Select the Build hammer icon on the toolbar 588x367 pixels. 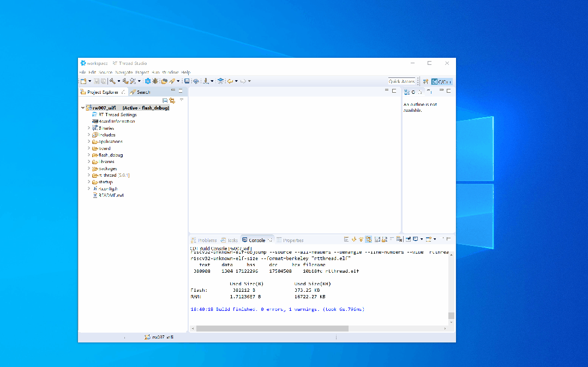point(113,80)
